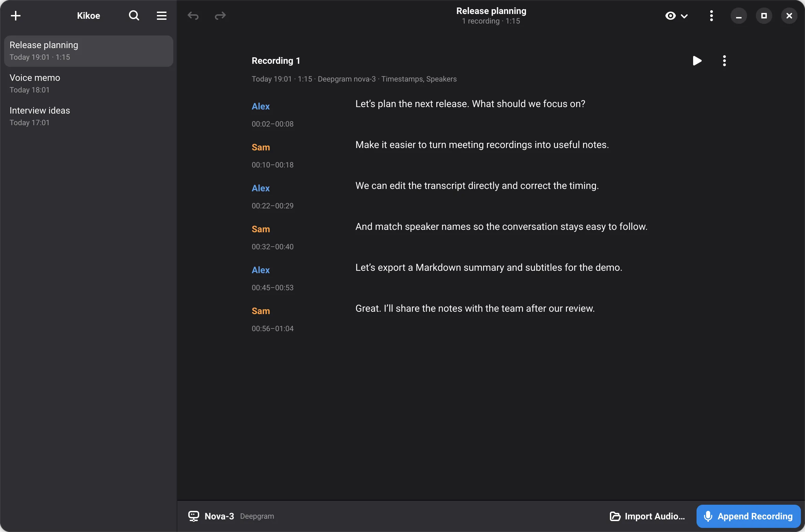This screenshot has height=532, width=805.
Task: Click Sam speaker label at 00:10–00:18
Action: [x=261, y=147]
